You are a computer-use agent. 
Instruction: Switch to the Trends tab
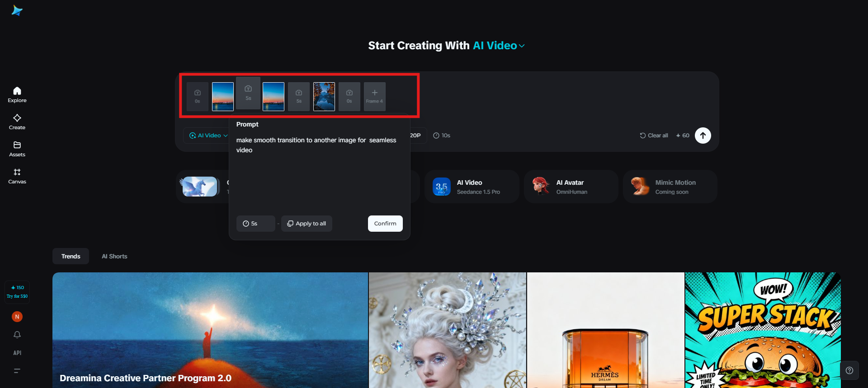click(71, 256)
